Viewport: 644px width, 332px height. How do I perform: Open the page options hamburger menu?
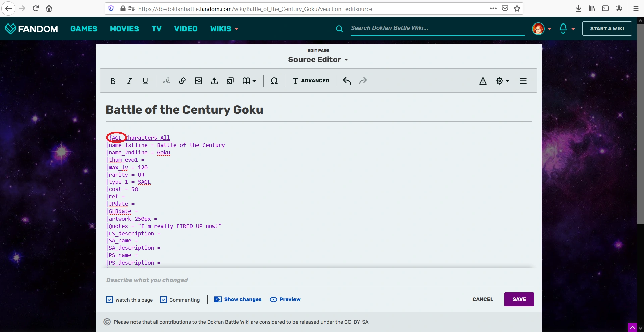click(x=523, y=81)
